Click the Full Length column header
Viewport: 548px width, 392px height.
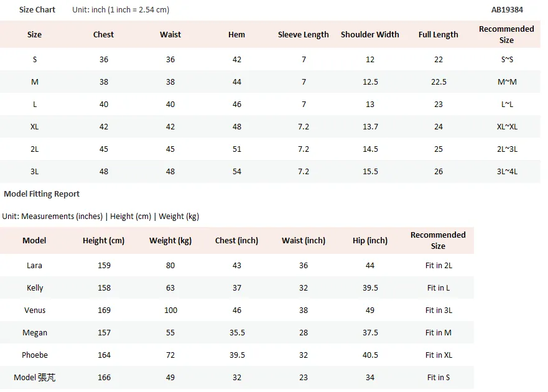439,35
